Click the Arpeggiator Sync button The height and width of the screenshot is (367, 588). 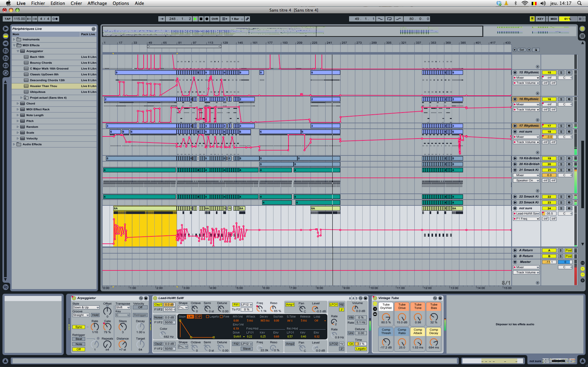79,327
